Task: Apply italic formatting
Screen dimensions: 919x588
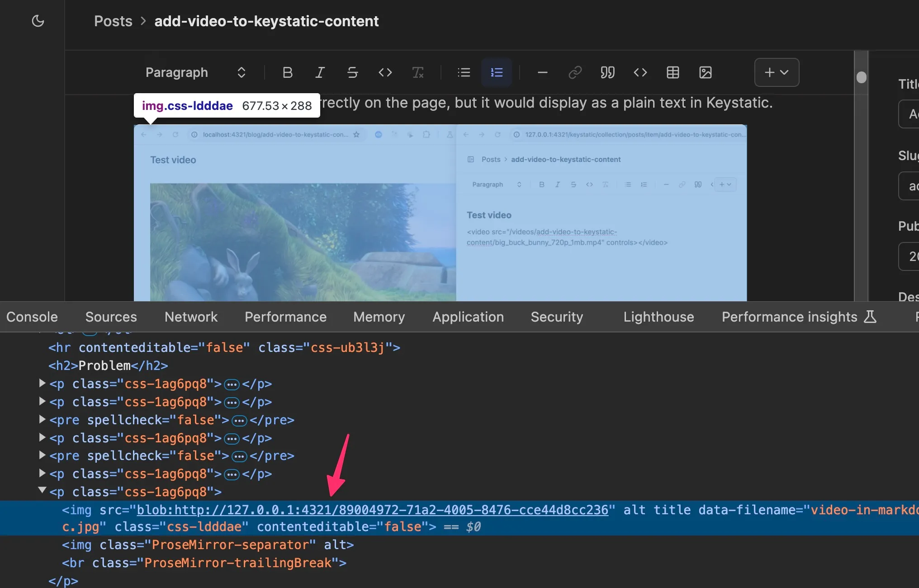Action: point(320,72)
